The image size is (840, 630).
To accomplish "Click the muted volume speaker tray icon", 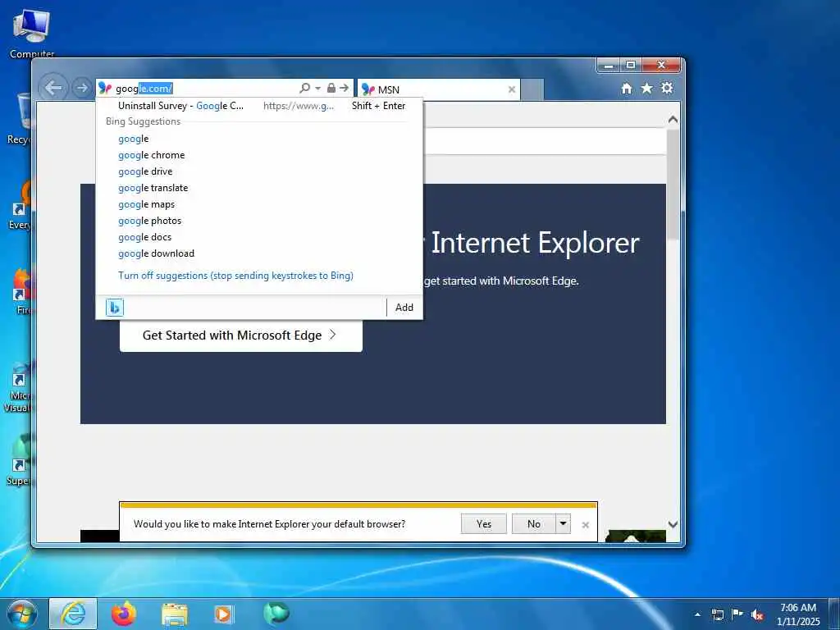I will pyautogui.click(x=757, y=614).
